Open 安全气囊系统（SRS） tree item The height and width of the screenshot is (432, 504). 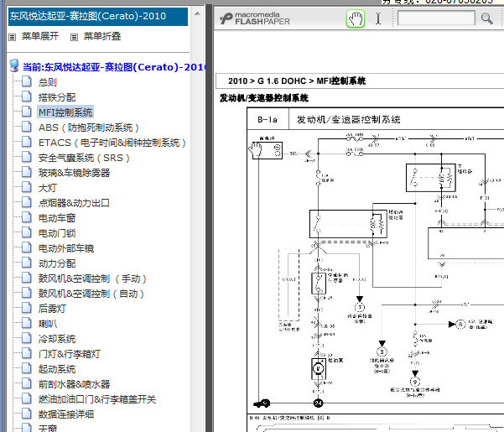pyautogui.click(x=84, y=158)
